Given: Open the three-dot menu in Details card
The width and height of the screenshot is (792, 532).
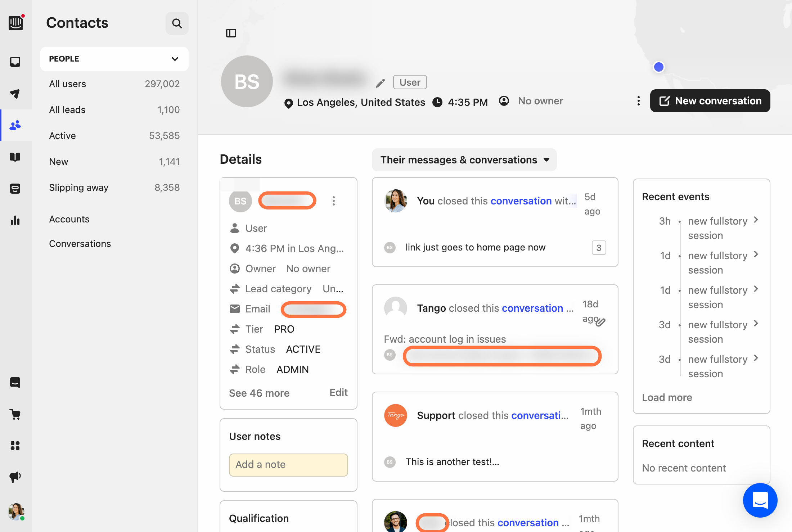Looking at the screenshot, I should [x=334, y=201].
